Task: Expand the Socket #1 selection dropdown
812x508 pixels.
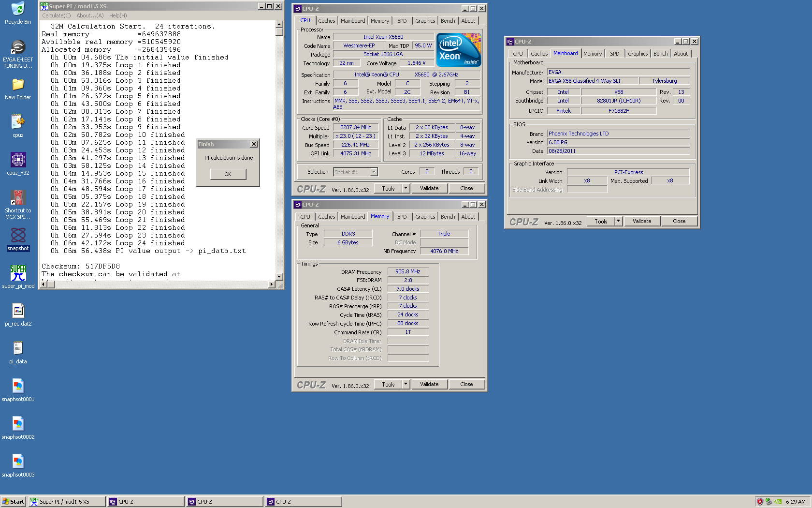Action: pyautogui.click(x=374, y=172)
